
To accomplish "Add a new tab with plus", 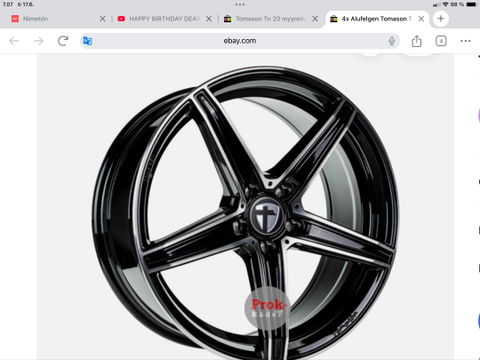I will pyautogui.click(x=441, y=18).
